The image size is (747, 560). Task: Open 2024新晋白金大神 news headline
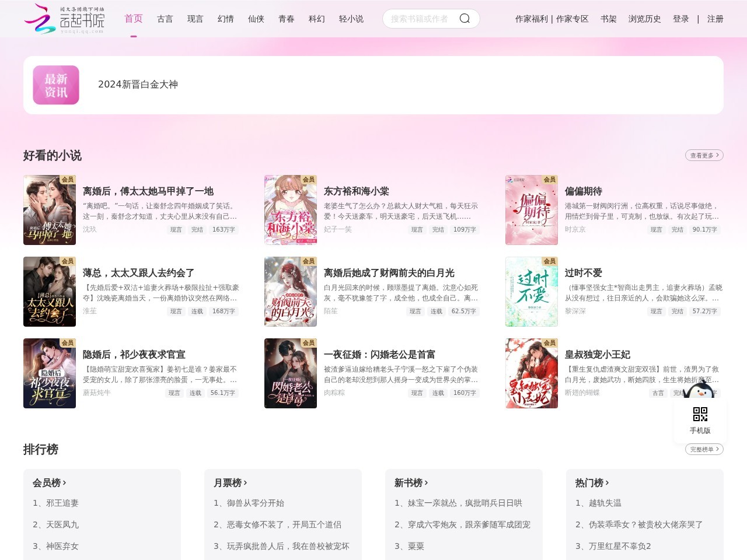point(138,85)
